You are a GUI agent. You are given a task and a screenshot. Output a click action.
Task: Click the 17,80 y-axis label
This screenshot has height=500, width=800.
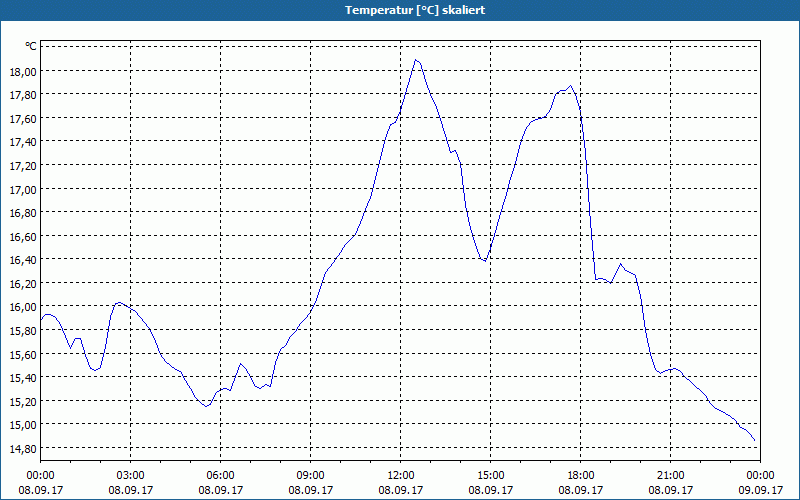pos(23,95)
